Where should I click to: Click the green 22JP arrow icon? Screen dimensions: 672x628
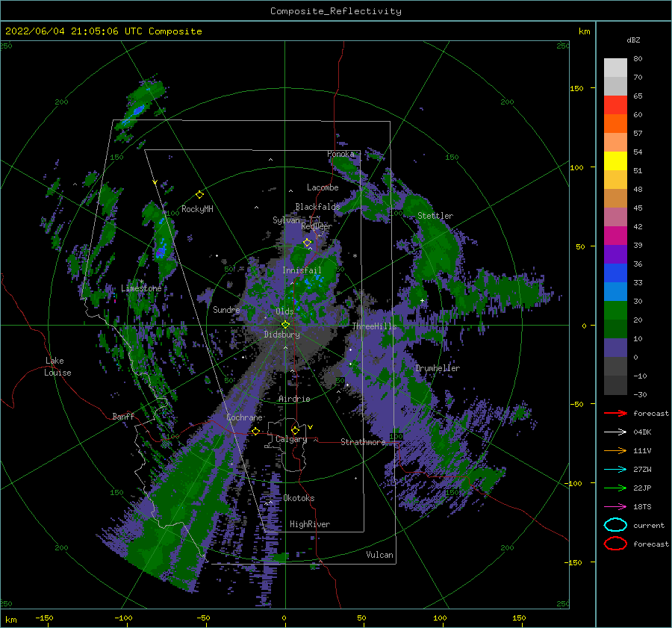pyautogui.click(x=615, y=488)
